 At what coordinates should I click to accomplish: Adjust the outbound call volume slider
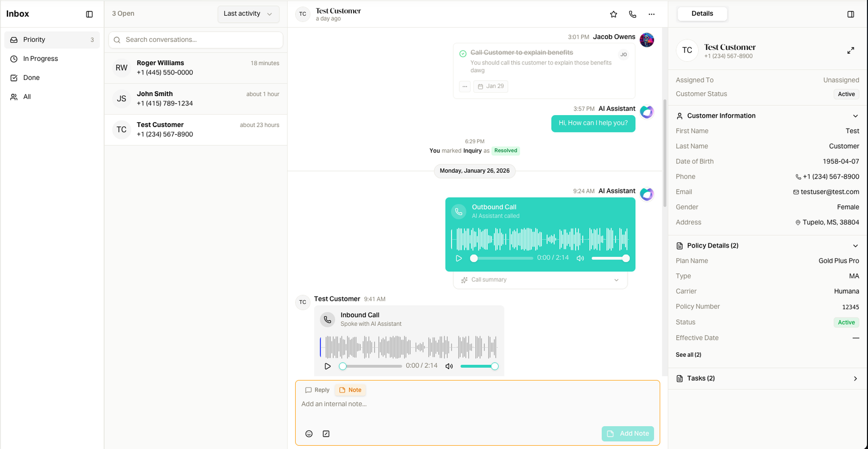pyautogui.click(x=610, y=258)
